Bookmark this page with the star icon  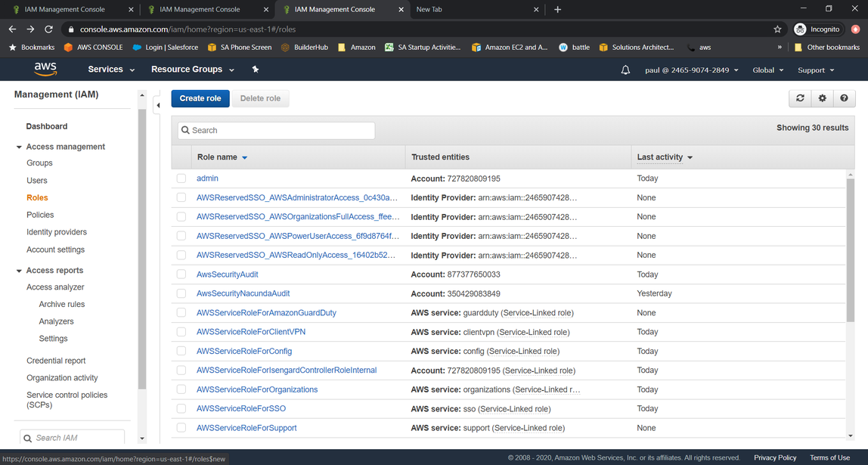click(x=777, y=29)
